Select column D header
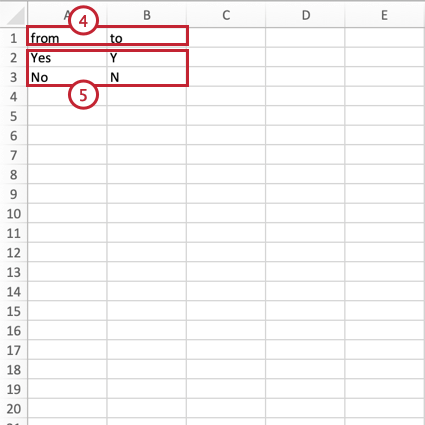Screen dimensions: 425x425 tap(305, 15)
